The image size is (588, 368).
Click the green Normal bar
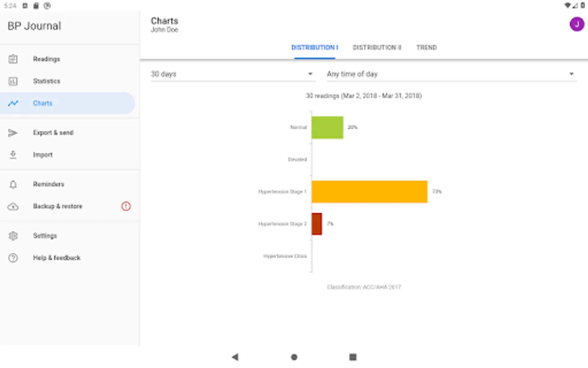point(327,128)
